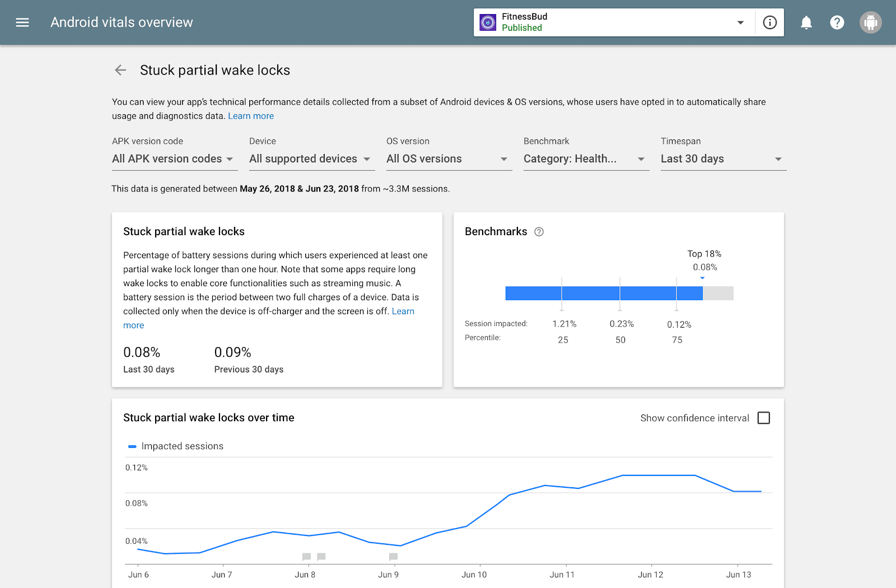Open the All APK version codes dropdown
The image size is (896, 588).
(x=175, y=159)
